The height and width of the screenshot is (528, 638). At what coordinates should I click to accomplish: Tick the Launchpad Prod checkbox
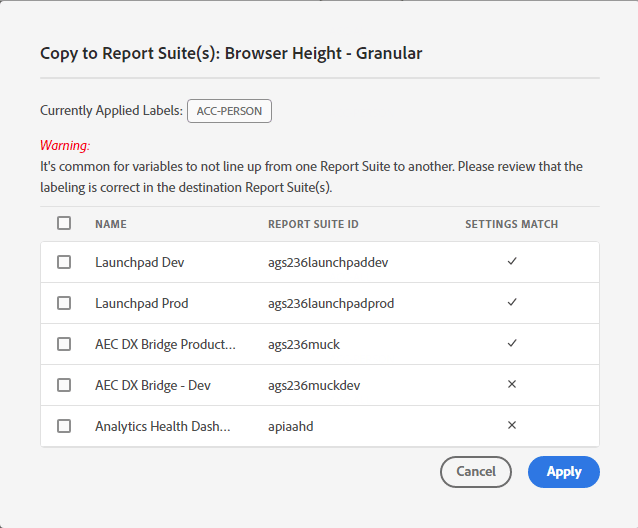click(x=64, y=303)
